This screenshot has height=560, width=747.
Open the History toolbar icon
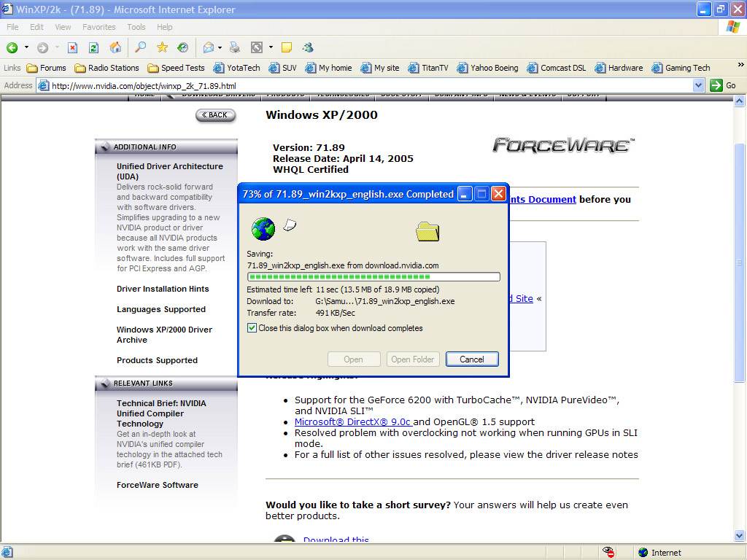182,47
